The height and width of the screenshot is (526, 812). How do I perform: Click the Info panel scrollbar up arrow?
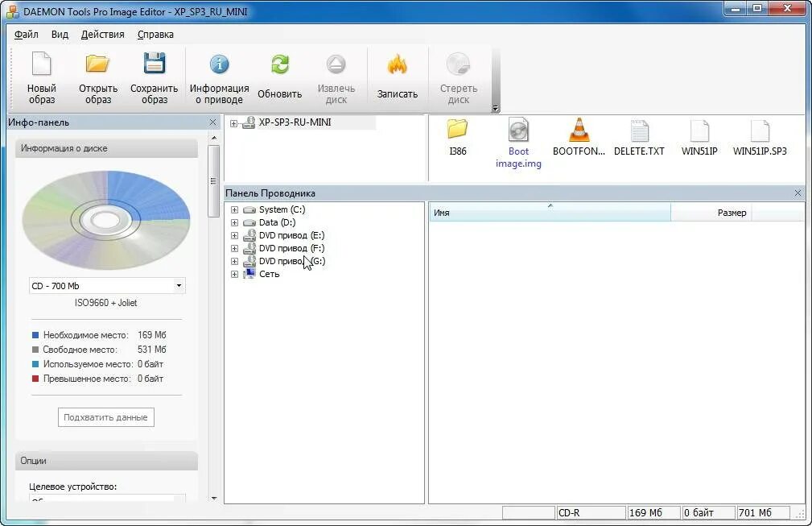pos(214,138)
